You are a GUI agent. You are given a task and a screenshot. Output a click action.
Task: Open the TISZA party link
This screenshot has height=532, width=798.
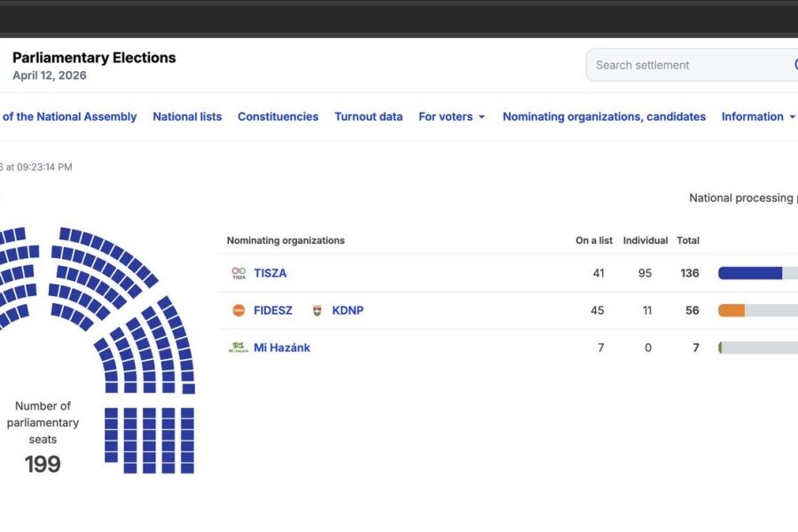pos(270,273)
